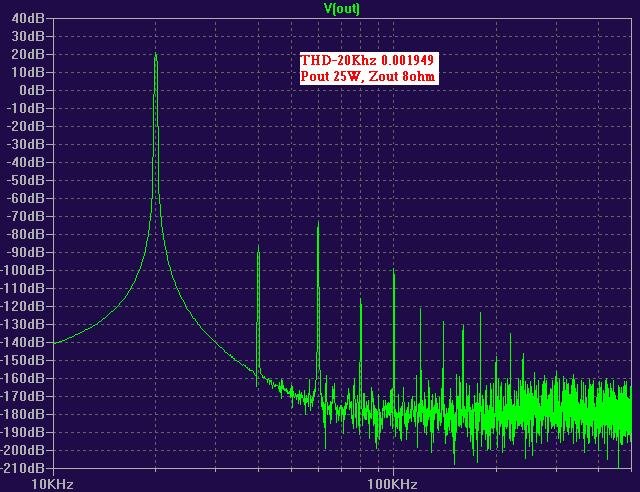Image resolution: width=640 pixels, height=492 pixels.
Task: Click the -40dB axis label
Action: [x=26, y=162]
